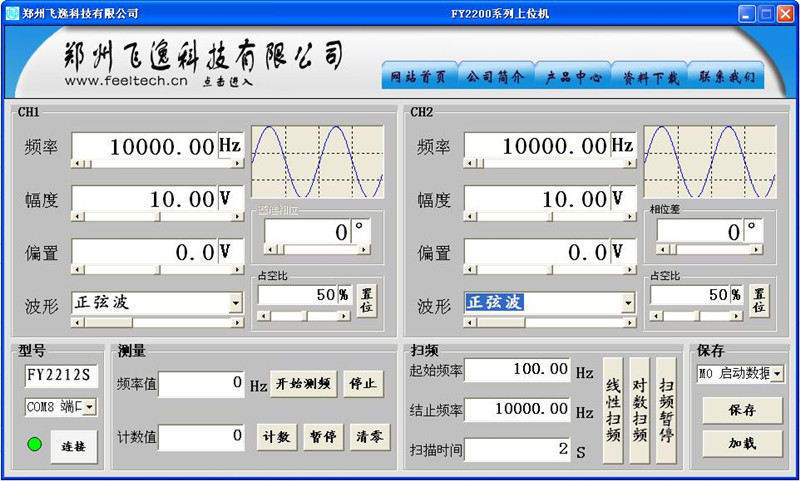This screenshot has height=481, width=800.
Task: Click the 频率值 measured frequency field
Action: point(201,384)
